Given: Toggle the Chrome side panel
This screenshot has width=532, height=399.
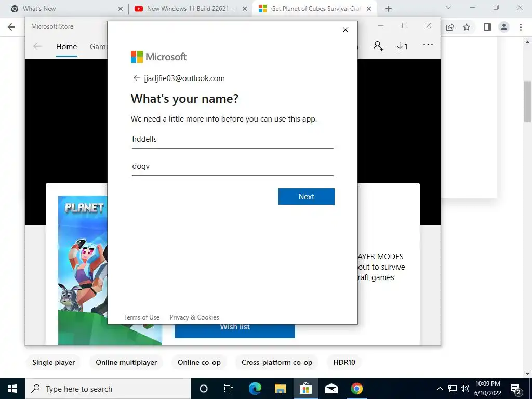Looking at the screenshot, I should 487,27.
